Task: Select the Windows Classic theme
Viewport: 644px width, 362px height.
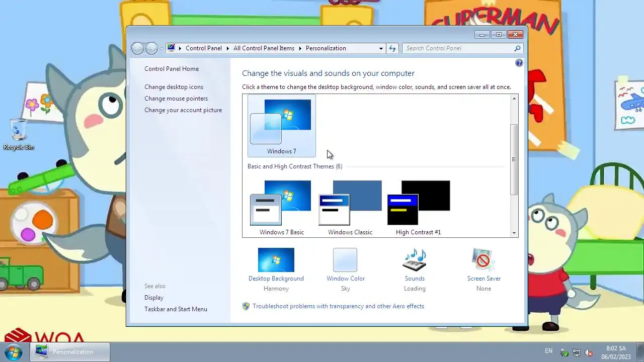Action: click(350, 207)
